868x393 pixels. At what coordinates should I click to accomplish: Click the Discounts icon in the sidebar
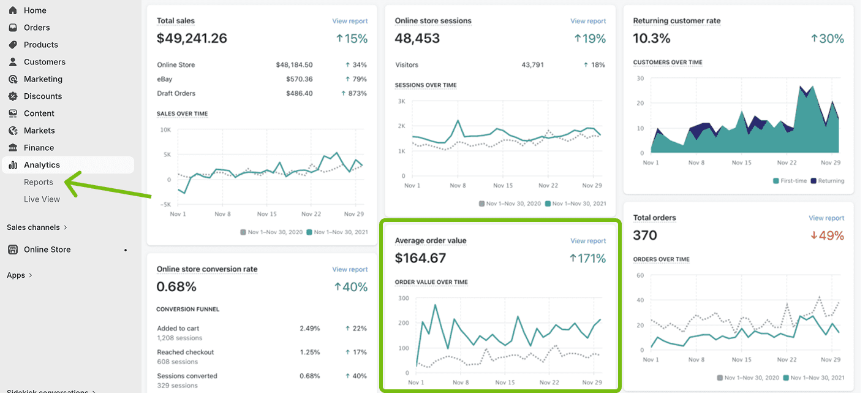(13, 96)
